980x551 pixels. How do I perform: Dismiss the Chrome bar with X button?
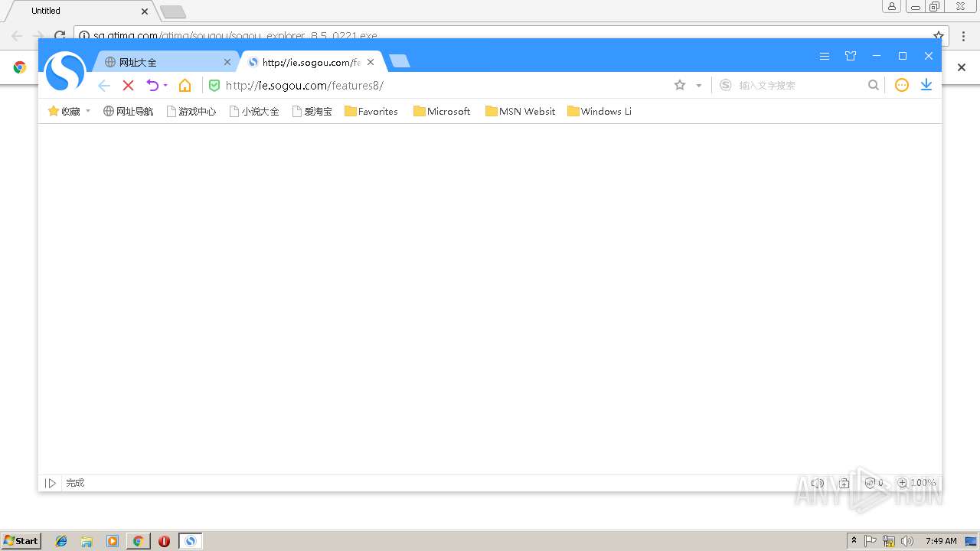click(x=962, y=67)
